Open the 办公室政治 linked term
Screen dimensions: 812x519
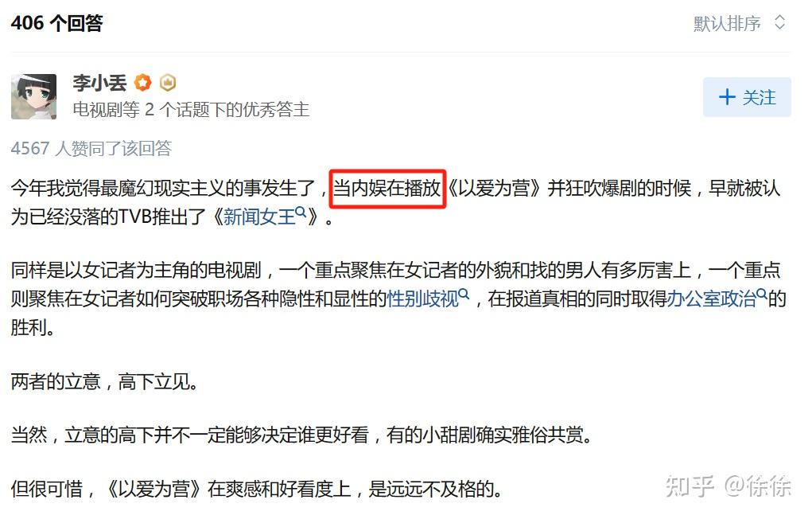coord(712,299)
